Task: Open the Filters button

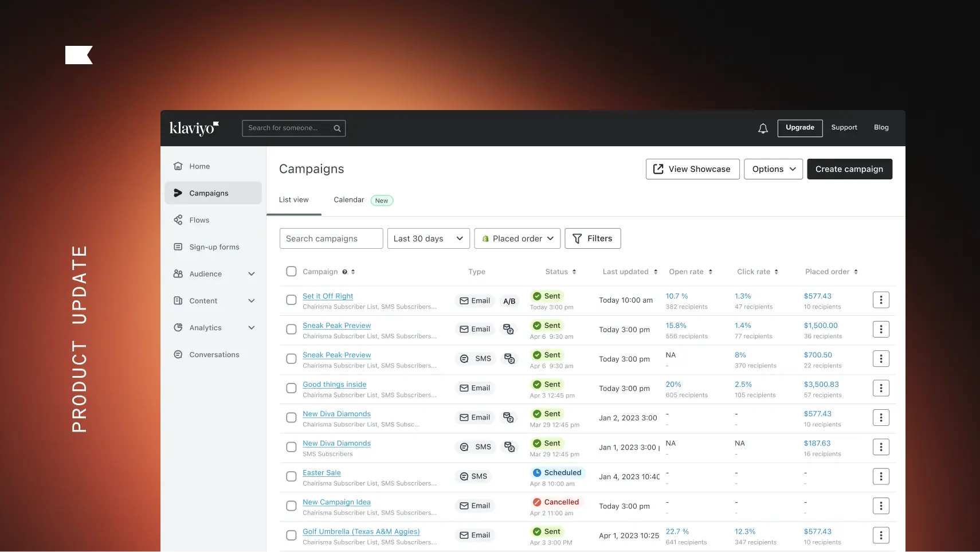Action: click(593, 238)
